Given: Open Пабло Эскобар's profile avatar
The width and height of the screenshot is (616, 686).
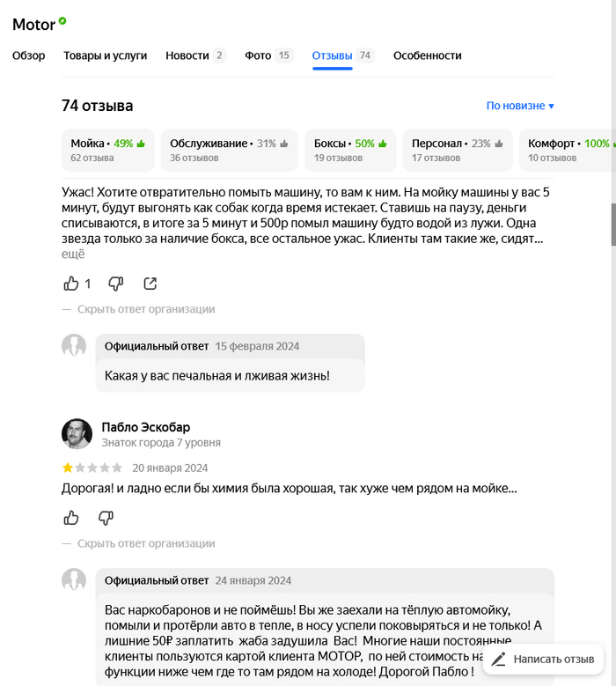Looking at the screenshot, I should 77,433.
